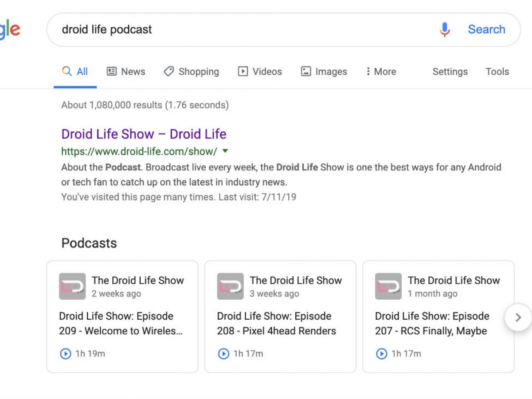Viewport: 532px width, 399px height.
Task: Click podcast artwork for Episode 209 card
Action: (x=72, y=286)
